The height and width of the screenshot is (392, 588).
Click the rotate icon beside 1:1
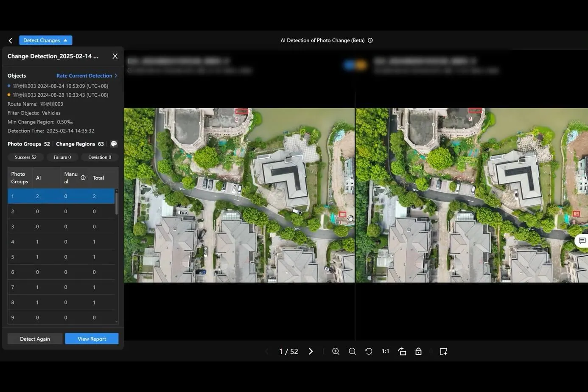point(402,351)
